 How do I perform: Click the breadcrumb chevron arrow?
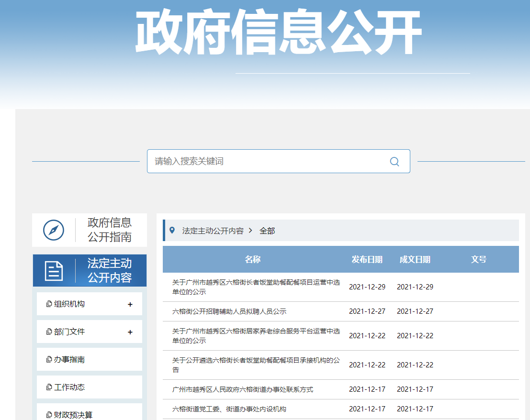pyautogui.click(x=250, y=231)
